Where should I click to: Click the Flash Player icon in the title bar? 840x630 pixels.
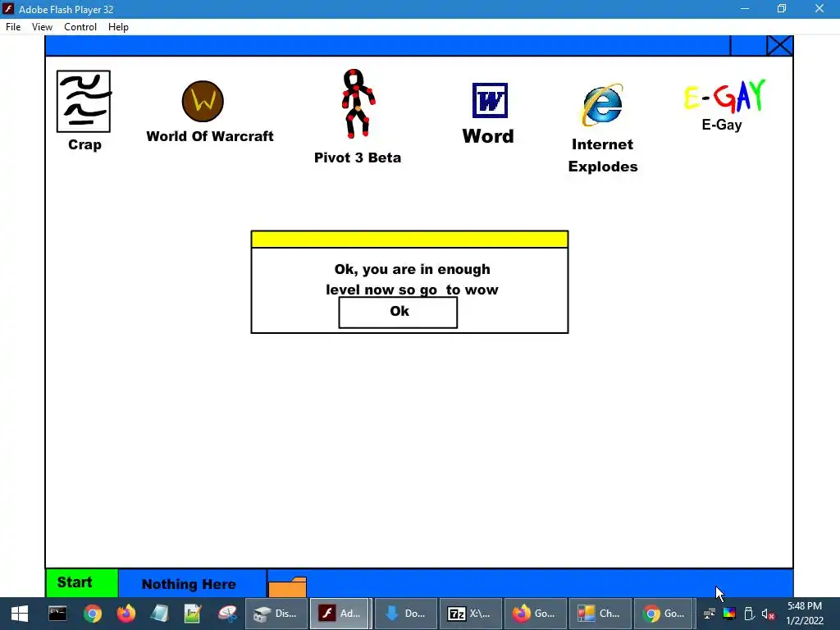click(x=8, y=9)
